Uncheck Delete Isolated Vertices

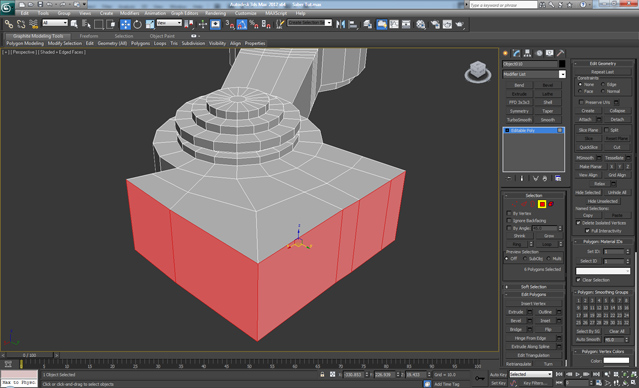(578, 223)
